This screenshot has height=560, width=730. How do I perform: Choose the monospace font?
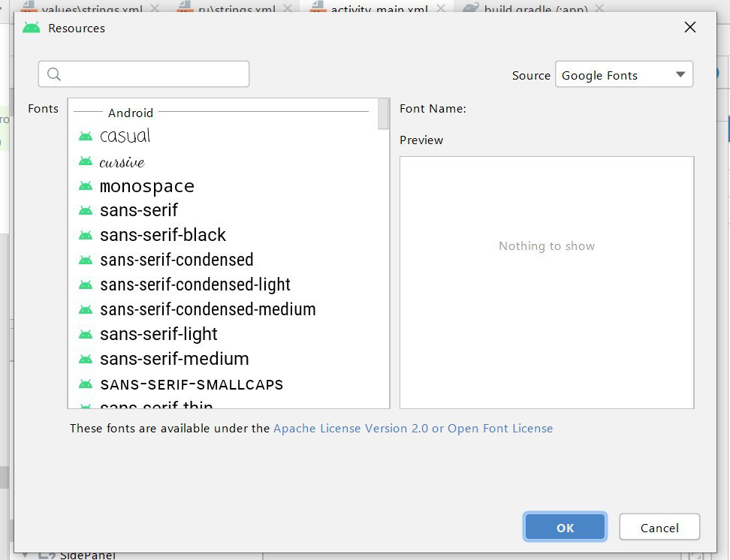point(223,185)
